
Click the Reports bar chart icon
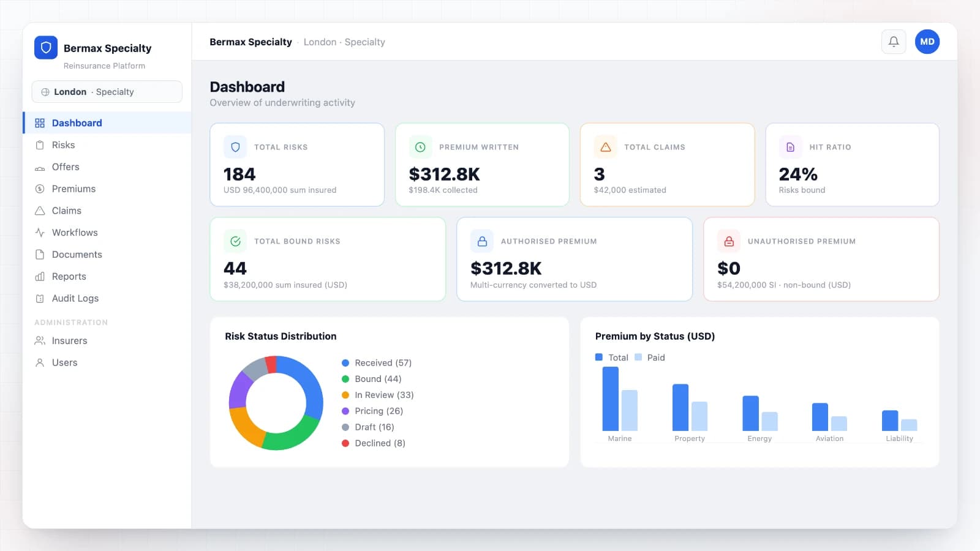40,277
